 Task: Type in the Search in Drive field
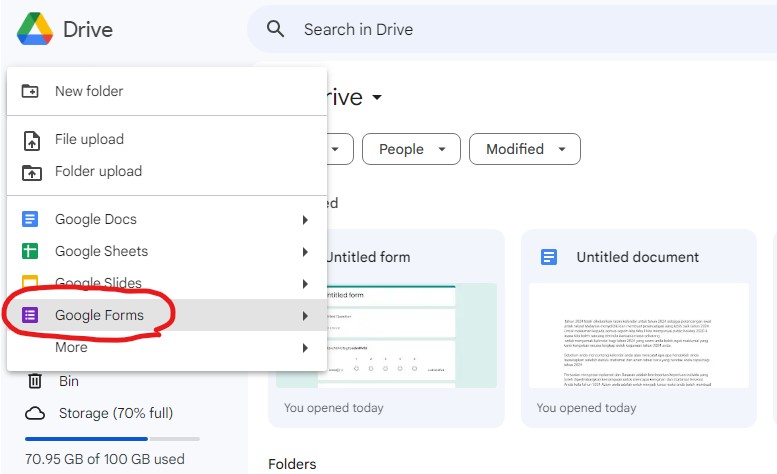(500, 29)
